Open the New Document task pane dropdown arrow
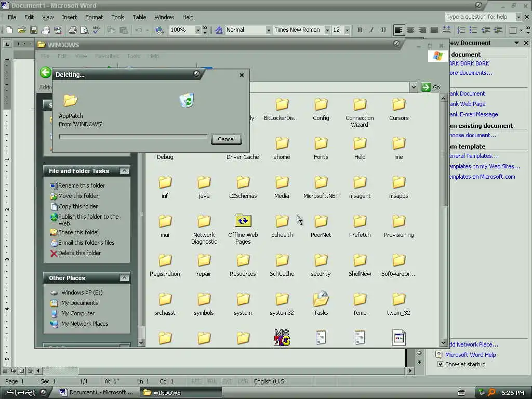 (x=516, y=43)
